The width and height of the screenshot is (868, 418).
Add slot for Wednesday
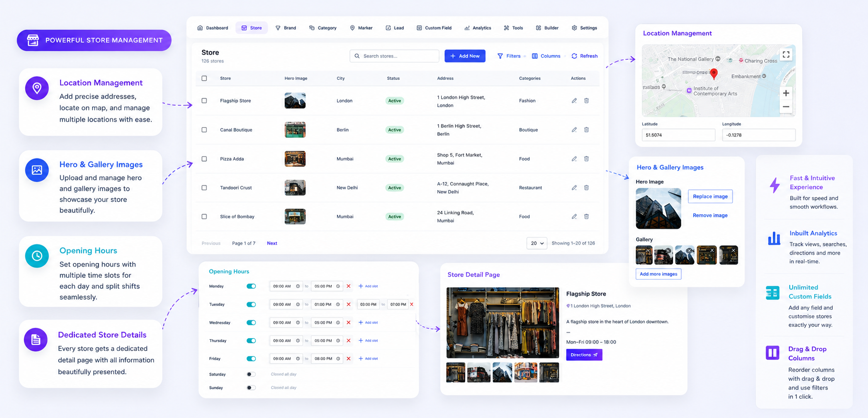368,322
